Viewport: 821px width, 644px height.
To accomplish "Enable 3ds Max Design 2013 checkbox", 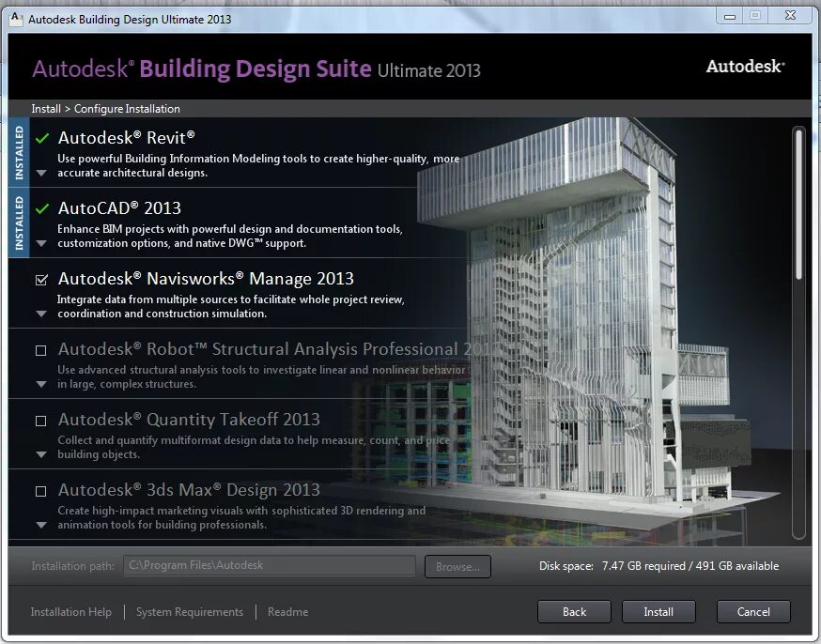I will (40, 491).
